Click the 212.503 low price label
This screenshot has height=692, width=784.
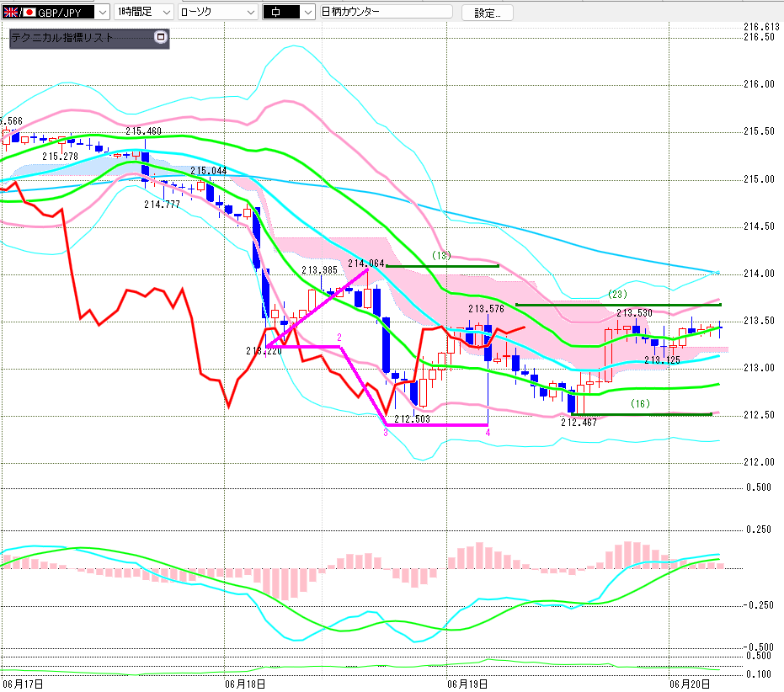(x=412, y=419)
